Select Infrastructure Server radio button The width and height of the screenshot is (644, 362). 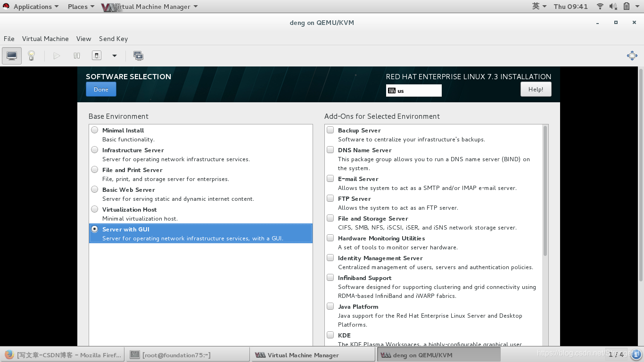point(95,150)
